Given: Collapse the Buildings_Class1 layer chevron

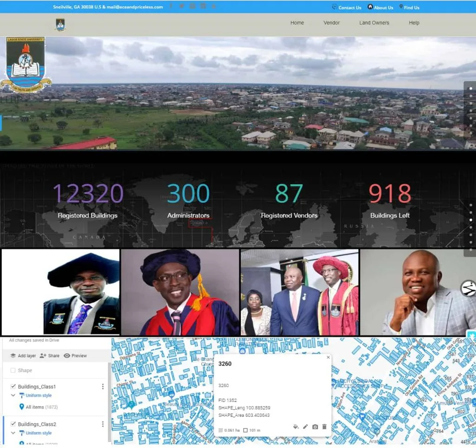Looking at the screenshot, I should 13,395.
